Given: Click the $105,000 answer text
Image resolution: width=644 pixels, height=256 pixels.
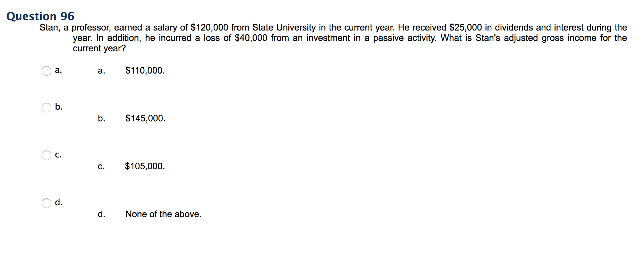Looking at the screenshot, I should point(145,167).
